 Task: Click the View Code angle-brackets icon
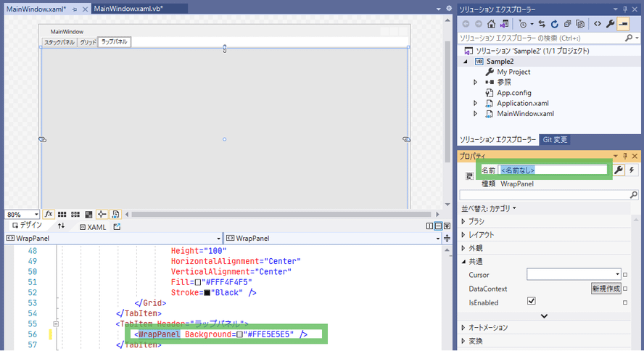tap(598, 24)
